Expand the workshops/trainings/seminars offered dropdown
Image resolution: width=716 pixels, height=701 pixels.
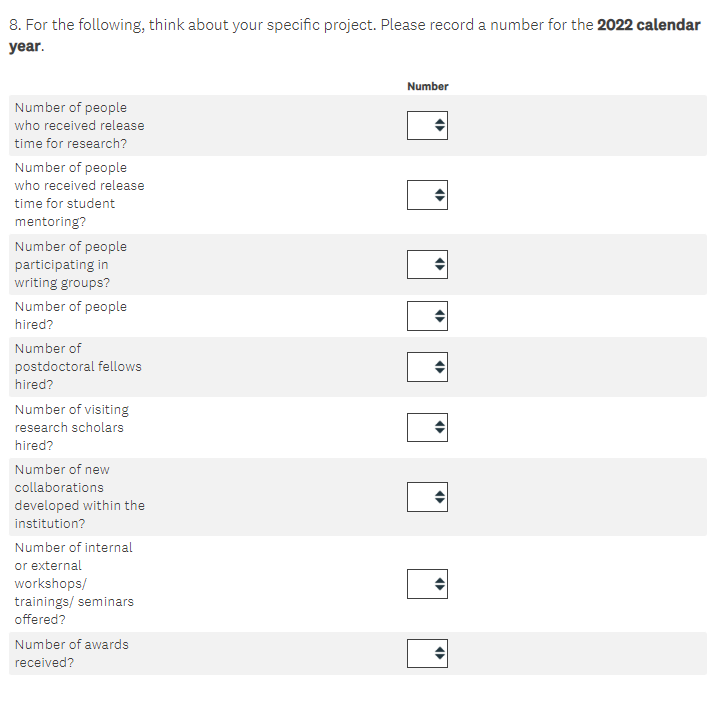pyautogui.click(x=427, y=583)
